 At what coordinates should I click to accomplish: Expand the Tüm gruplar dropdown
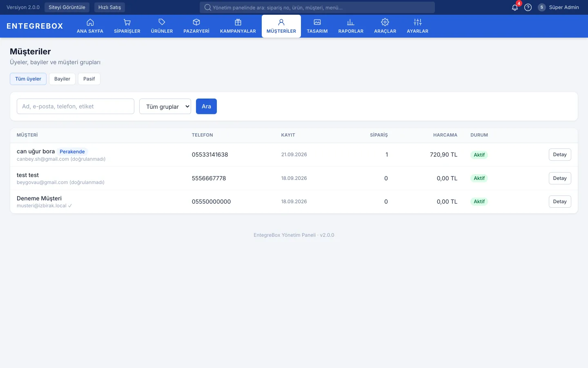pyautogui.click(x=165, y=106)
